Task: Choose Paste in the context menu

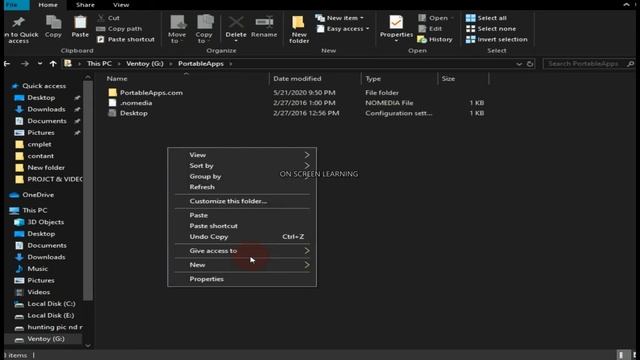Action: click(242, 215)
